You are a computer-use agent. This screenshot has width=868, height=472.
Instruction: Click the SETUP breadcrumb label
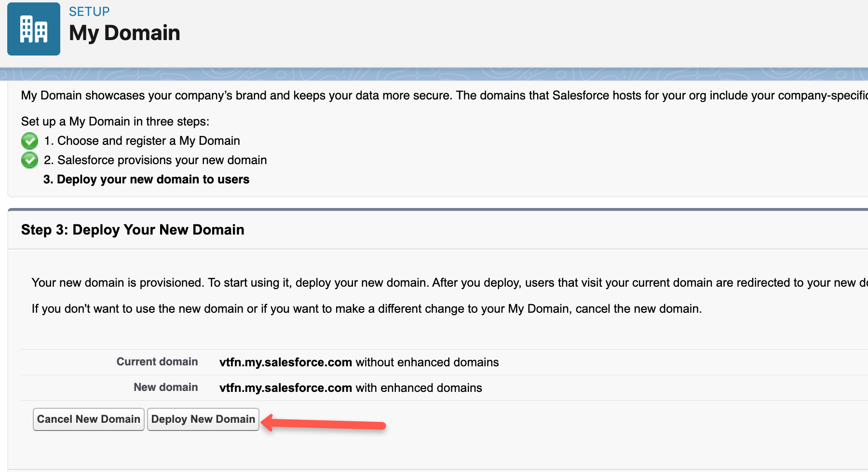(89, 11)
